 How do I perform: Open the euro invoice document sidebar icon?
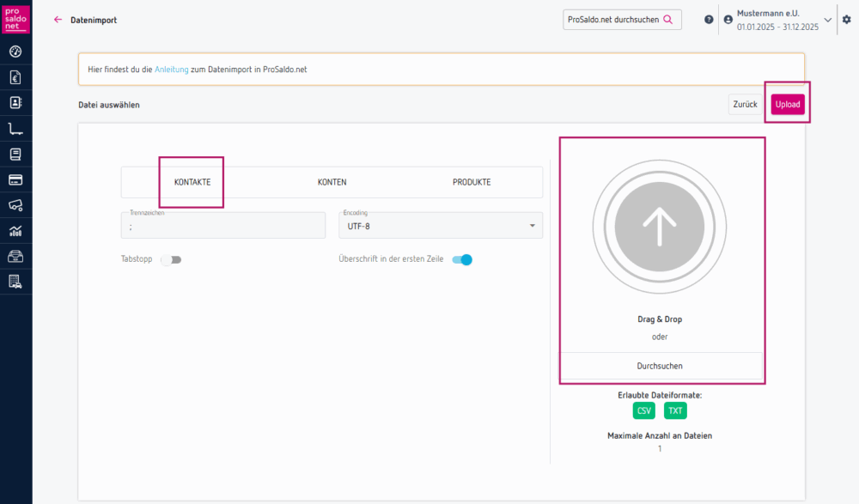[x=15, y=78]
